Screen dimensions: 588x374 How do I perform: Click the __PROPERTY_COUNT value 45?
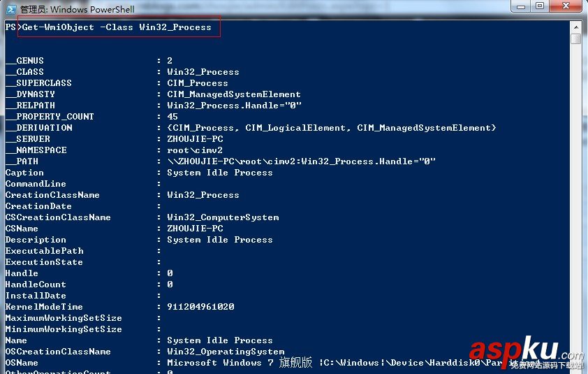pos(172,117)
